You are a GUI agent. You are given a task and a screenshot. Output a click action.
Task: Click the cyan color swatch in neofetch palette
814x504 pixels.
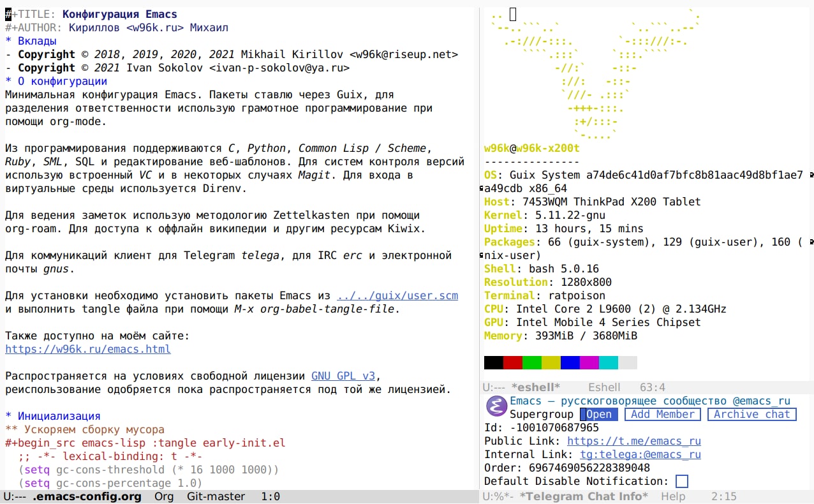(x=609, y=362)
